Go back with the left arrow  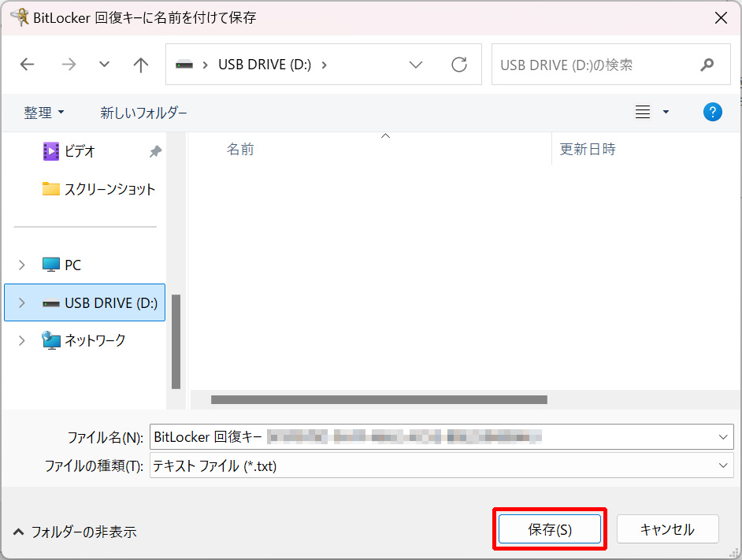(x=28, y=65)
